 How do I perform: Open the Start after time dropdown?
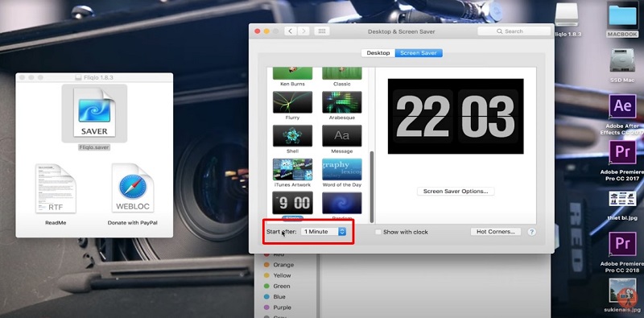[x=324, y=232]
